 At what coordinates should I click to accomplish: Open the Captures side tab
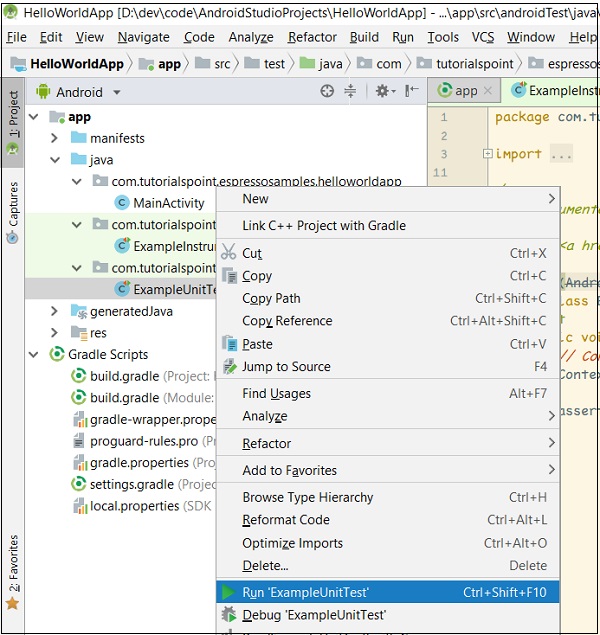[x=13, y=205]
